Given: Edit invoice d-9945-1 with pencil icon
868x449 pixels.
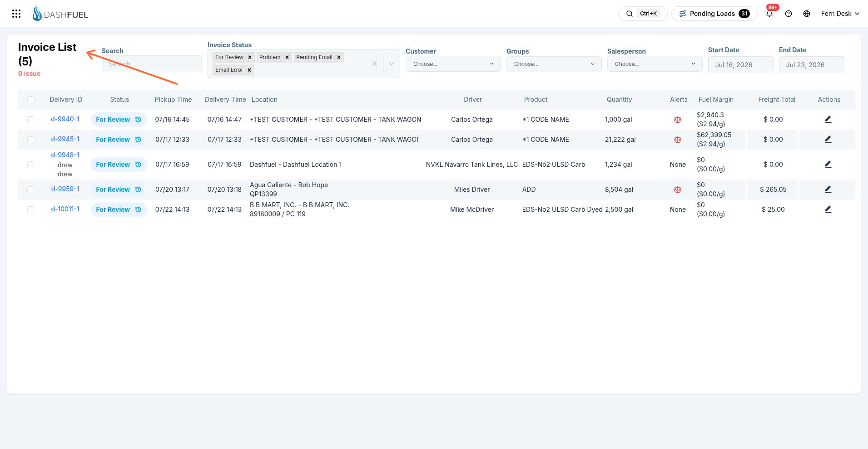Looking at the screenshot, I should pyautogui.click(x=828, y=139).
